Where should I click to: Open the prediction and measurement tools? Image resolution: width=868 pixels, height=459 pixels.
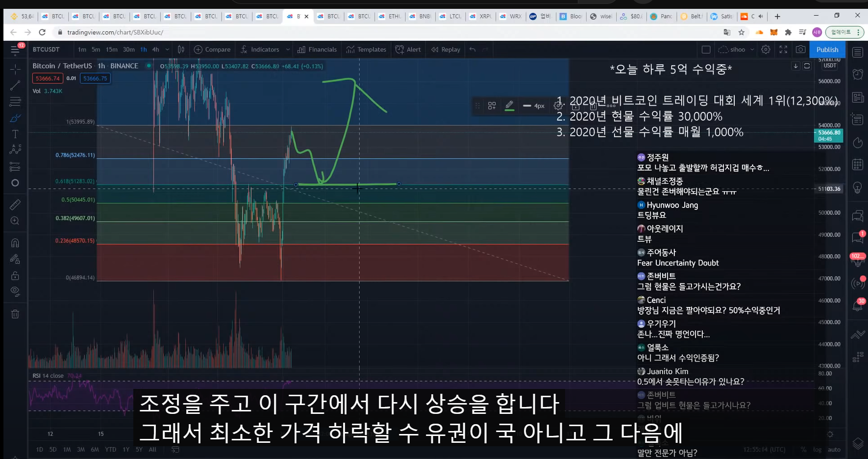(15, 167)
